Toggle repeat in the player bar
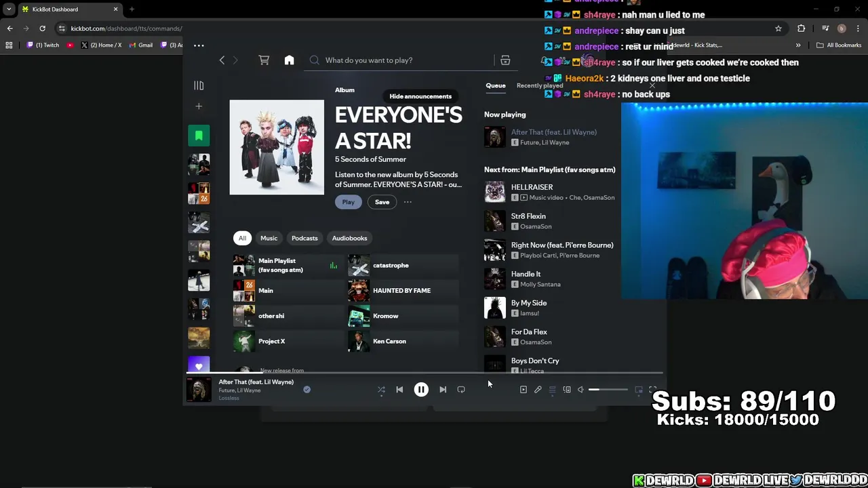This screenshot has height=488, width=868. [x=461, y=390]
